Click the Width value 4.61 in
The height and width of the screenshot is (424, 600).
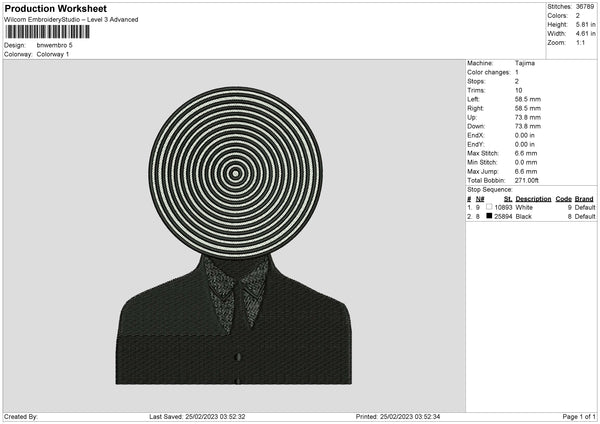586,34
